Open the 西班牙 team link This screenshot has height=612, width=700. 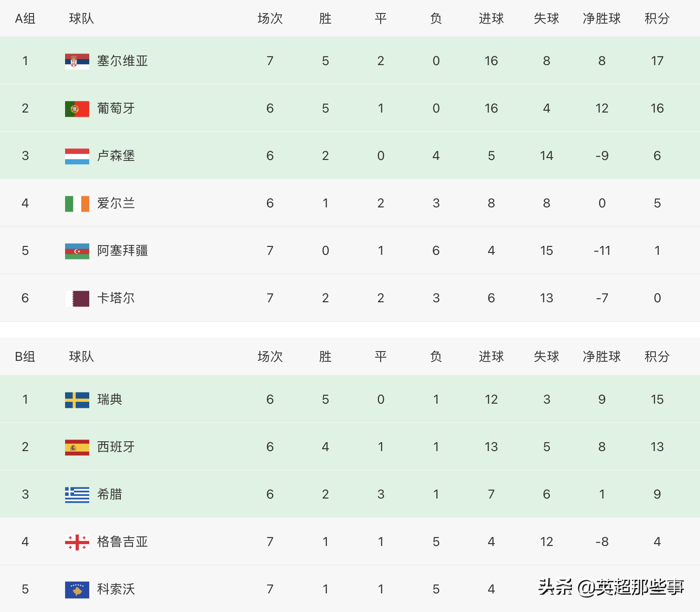click(x=116, y=447)
